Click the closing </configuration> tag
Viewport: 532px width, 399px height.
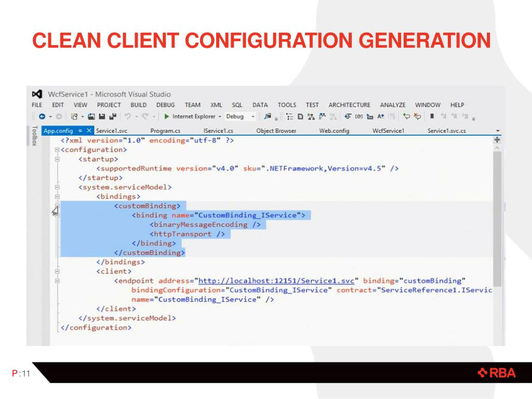click(x=96, y=328)
